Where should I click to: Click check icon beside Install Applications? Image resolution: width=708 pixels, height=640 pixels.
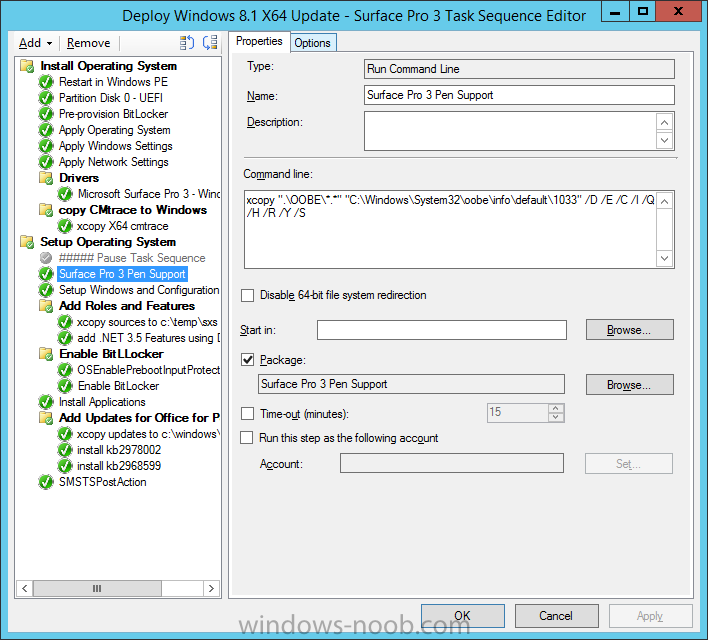[46, 402]
